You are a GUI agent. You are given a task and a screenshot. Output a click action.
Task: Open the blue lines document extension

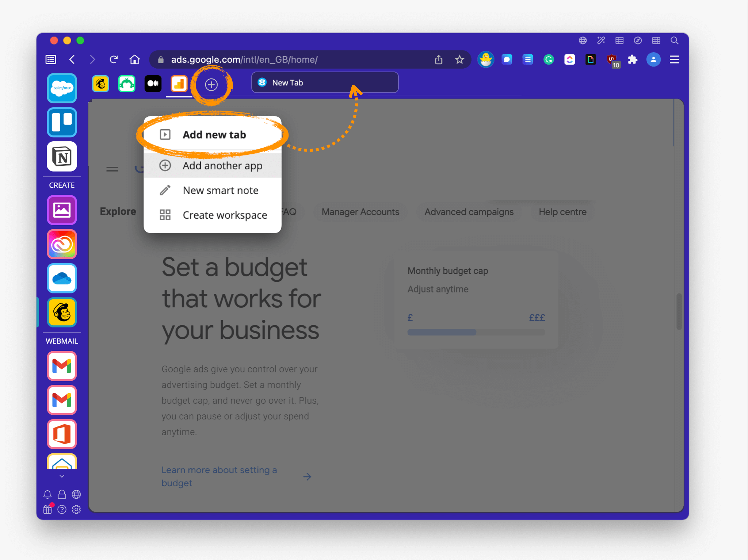point(528,60)
